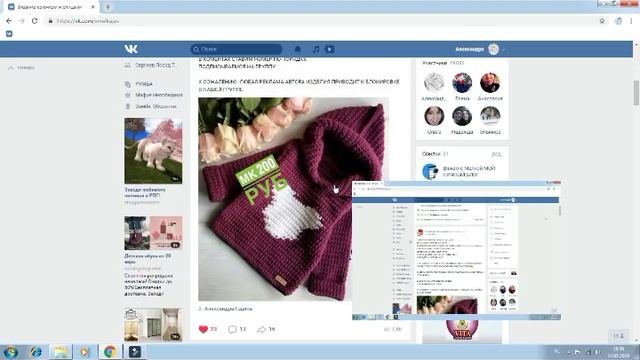Open the white lion ad image
The image size is (640, 360).
coord(153,151)
